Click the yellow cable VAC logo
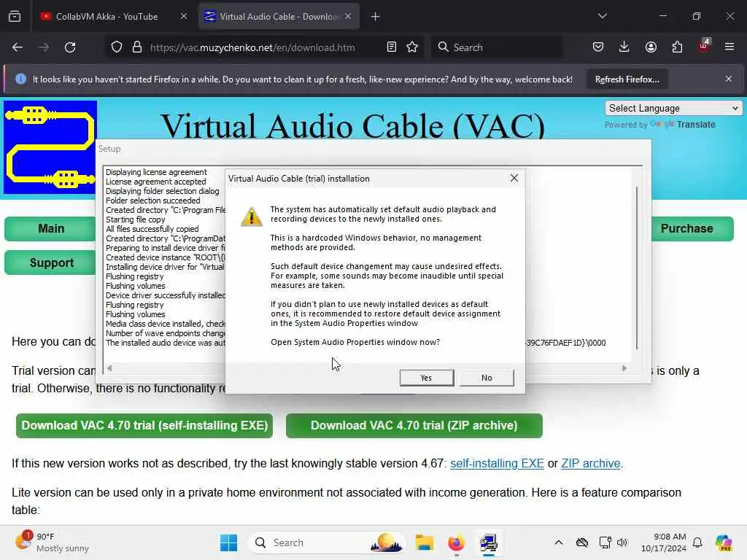 click(50, 147)
